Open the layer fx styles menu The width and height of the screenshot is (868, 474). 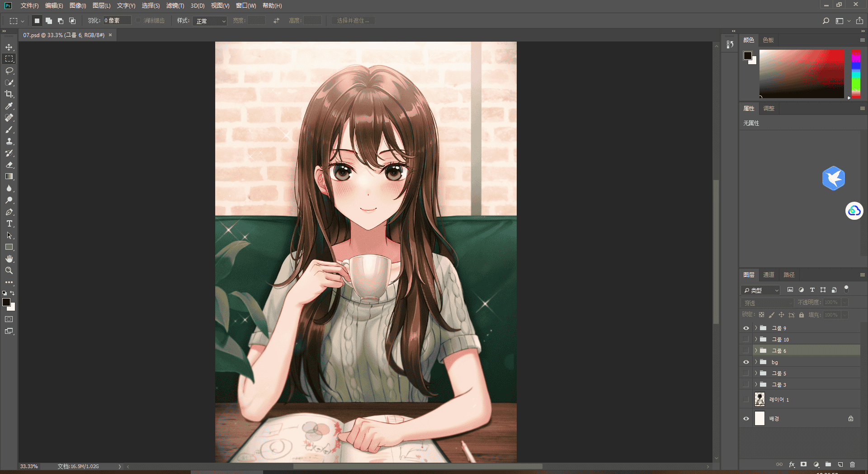pos(792,465)
